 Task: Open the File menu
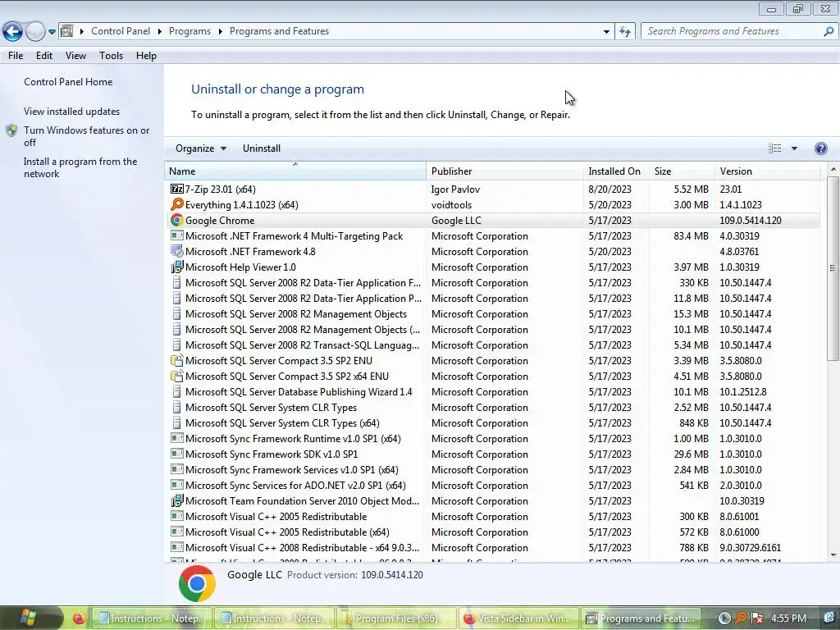[x=16, y=56]
